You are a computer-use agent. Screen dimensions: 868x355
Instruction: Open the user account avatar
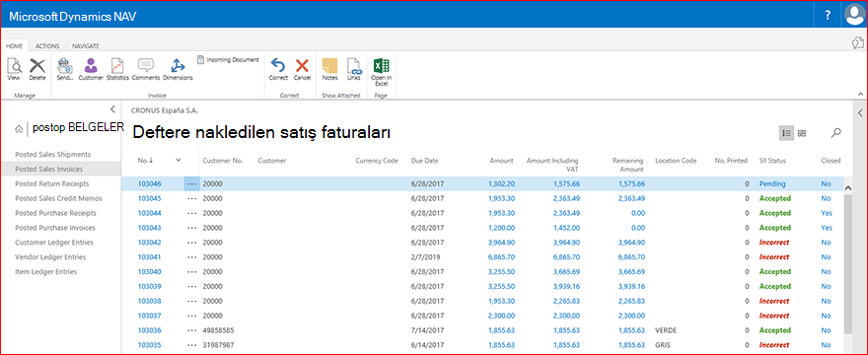point(854,16)
